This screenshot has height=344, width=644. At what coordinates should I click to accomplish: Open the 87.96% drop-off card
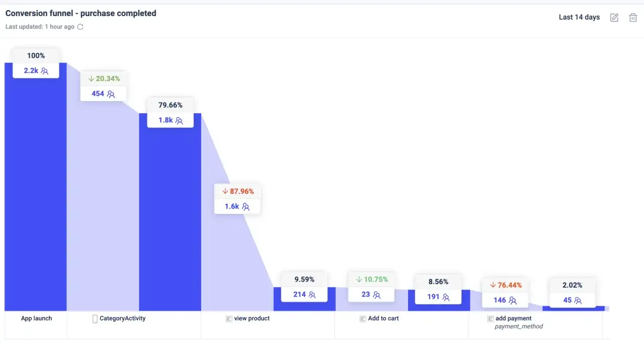tap(237, 199)
